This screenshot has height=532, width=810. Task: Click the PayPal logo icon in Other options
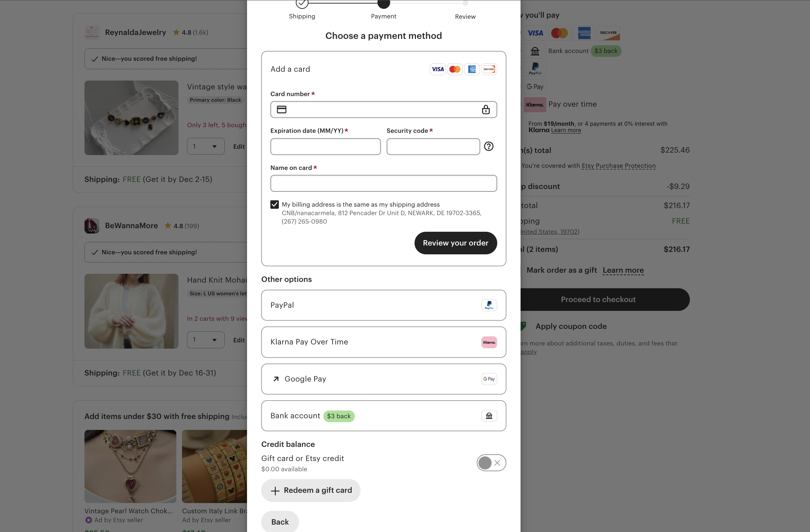[489, 305]
